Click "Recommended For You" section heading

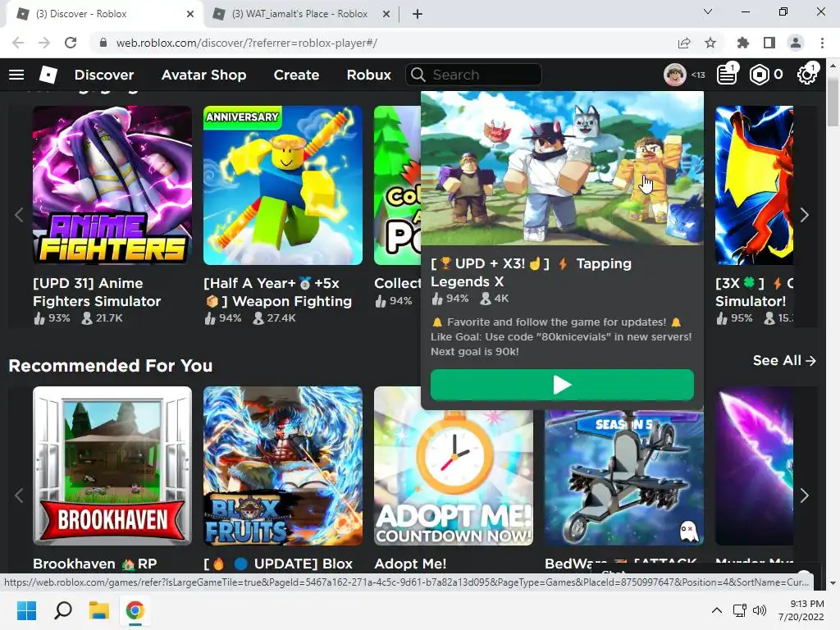coord(111,365)
